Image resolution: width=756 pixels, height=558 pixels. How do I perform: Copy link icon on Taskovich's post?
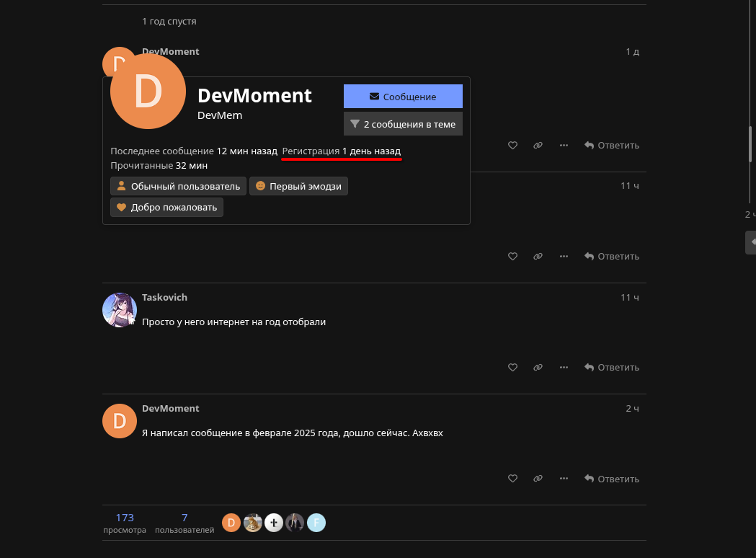click(538, 367)
